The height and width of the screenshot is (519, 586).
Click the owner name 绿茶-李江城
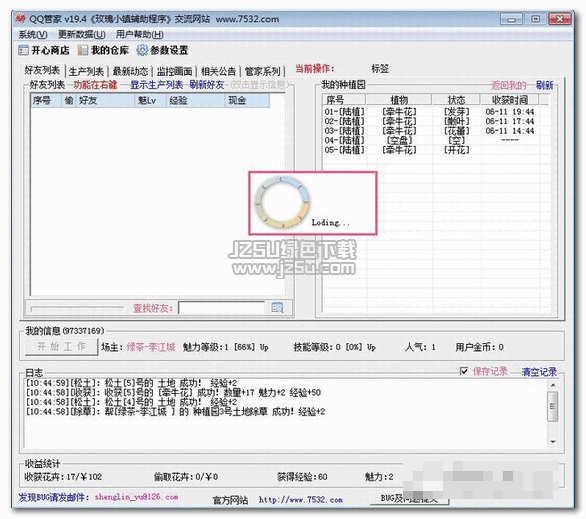[151, 347]
